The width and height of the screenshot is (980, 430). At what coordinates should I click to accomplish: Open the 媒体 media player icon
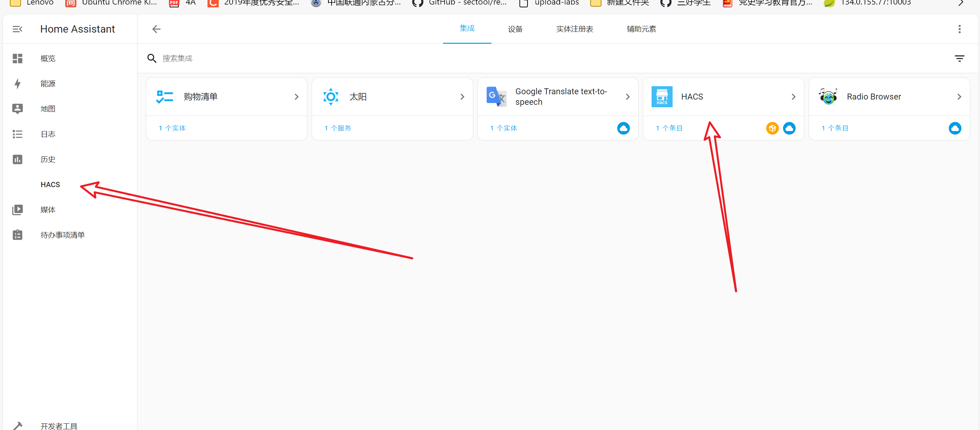pyautogui.click(x=17, y=210)
